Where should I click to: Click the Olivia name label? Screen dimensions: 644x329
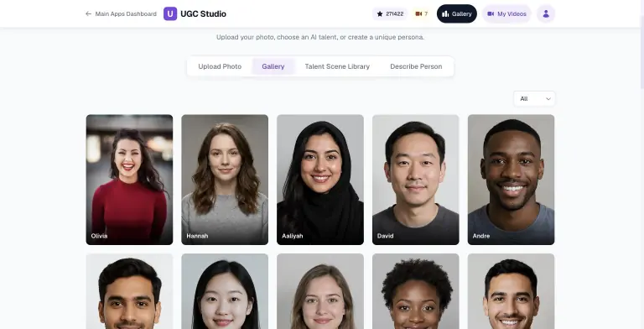99,236
